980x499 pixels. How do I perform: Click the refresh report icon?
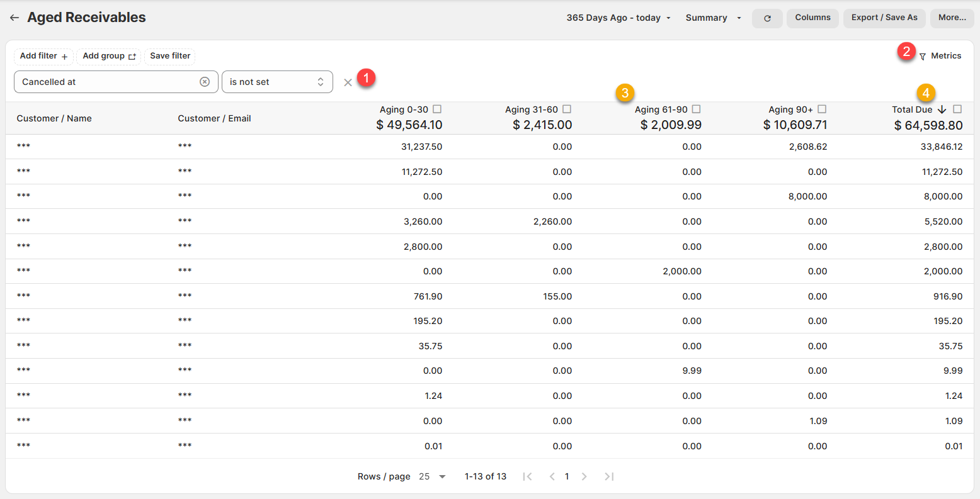click(x=767, y=18)
